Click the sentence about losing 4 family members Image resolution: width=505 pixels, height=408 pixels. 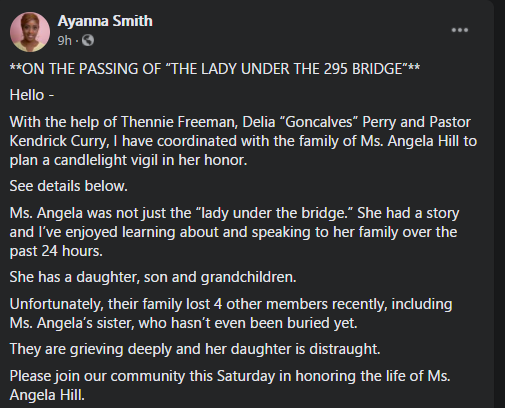pos(231,313)
